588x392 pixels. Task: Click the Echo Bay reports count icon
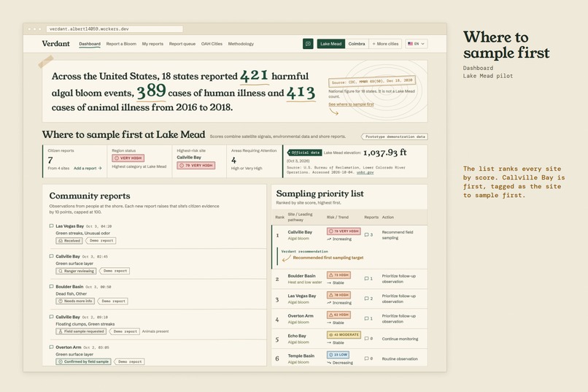[366, 339]
